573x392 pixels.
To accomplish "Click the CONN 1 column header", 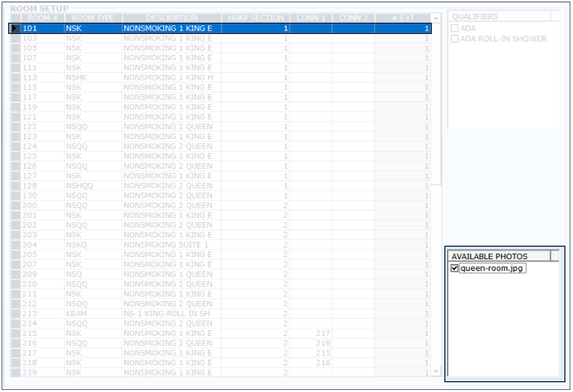I will point(311,18).
